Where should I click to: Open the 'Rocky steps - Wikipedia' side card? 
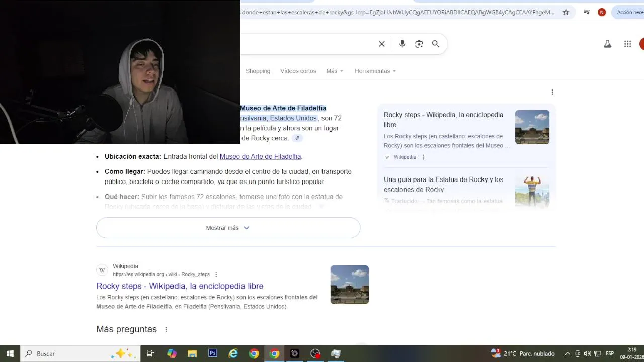(x=466, y=135)
